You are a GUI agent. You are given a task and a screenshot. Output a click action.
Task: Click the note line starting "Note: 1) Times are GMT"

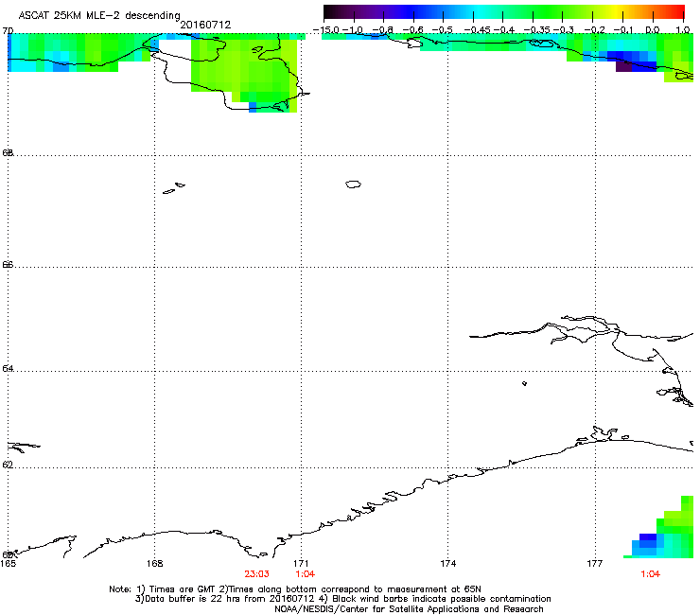pyautogui.click(x=295, y=589)
